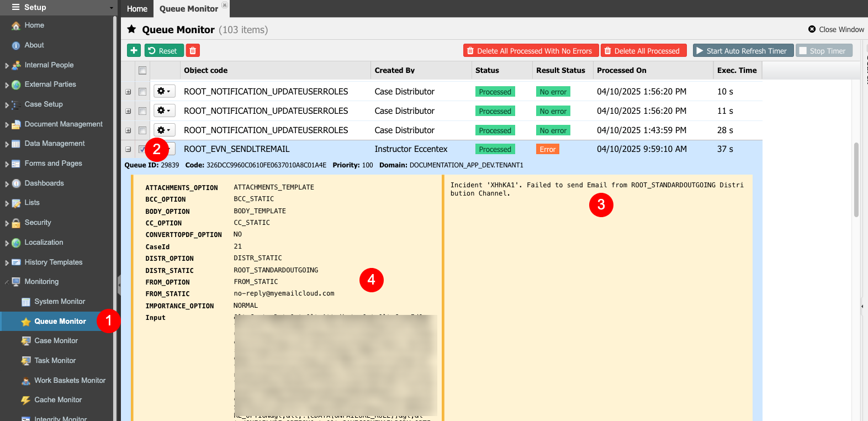
Task: Click the Case Monitor icon
Action: [26, 341]
